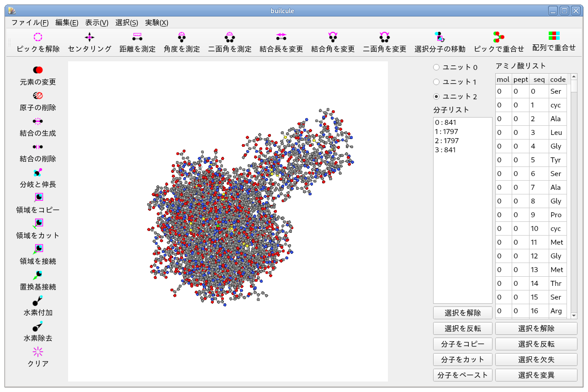Select molecule entry 1 : 1797 in list
This screenshot has width=588, height=392.
point(446,132)
